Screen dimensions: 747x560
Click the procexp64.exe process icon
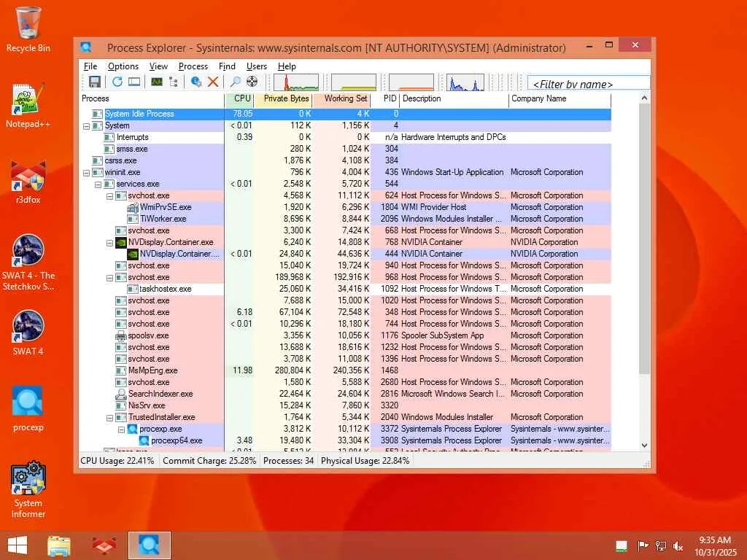pyautogui.click(x=144, y=440)
